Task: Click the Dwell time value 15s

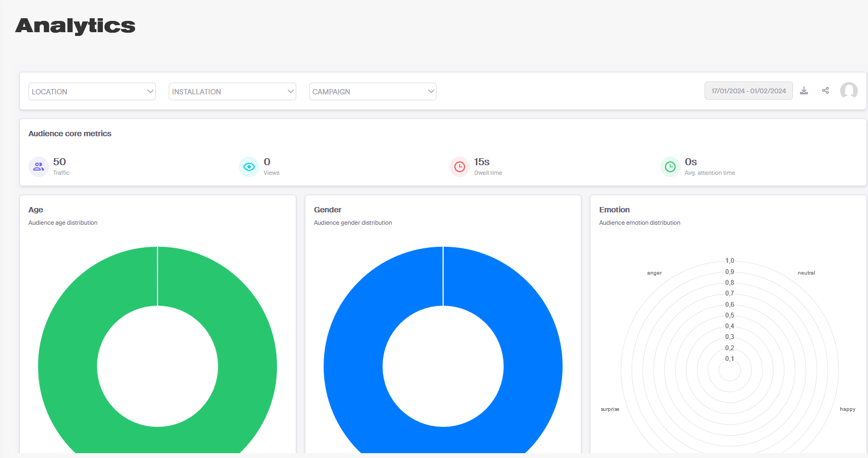Action: [482, 162]
